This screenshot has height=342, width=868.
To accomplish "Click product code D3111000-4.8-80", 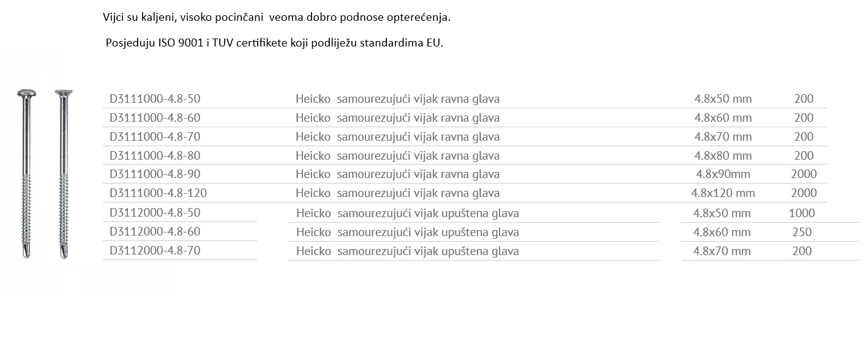I will (x=155, y=155).
